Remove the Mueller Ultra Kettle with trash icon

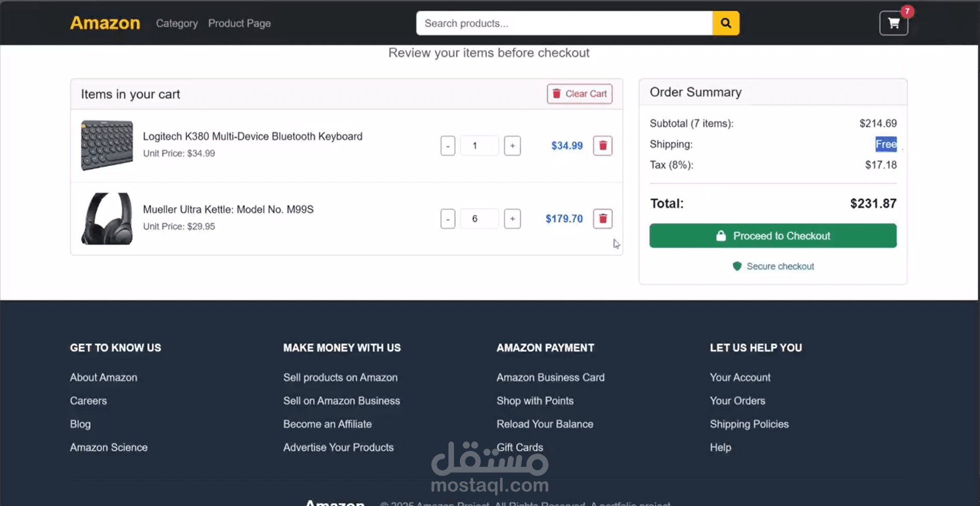click(x=602, y=218)
